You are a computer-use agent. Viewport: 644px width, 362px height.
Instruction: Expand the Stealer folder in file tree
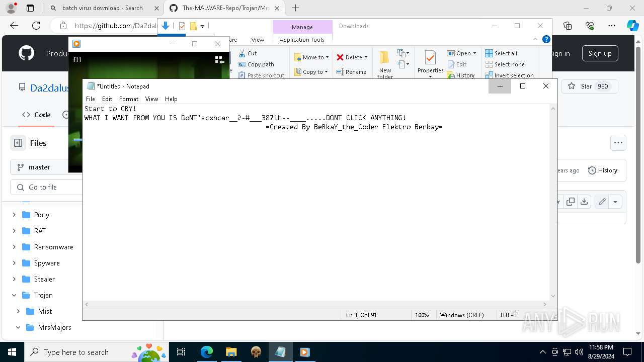tap(14, 279)
